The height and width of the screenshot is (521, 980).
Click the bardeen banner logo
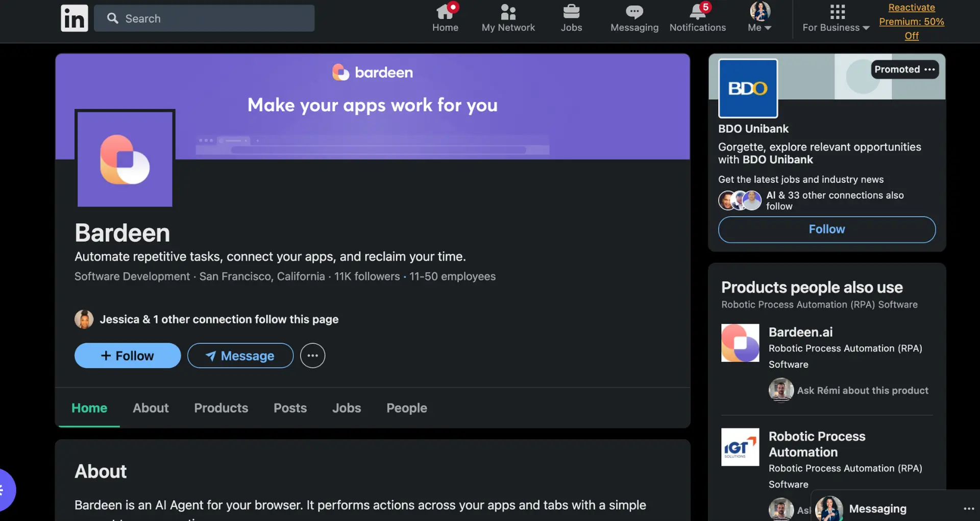click(x=373, y=73)
